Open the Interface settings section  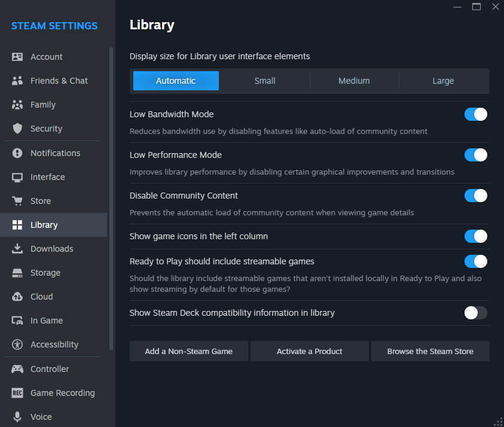click(48, 176)
